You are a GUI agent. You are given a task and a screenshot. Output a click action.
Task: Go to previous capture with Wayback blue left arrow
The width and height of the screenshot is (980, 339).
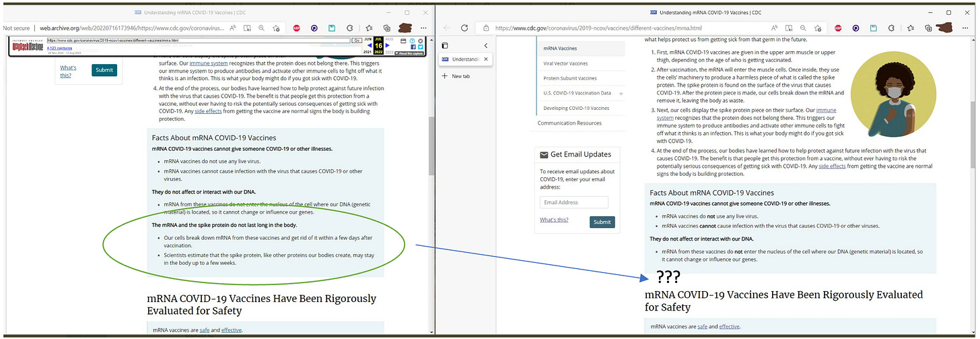(x=369, y=45)
